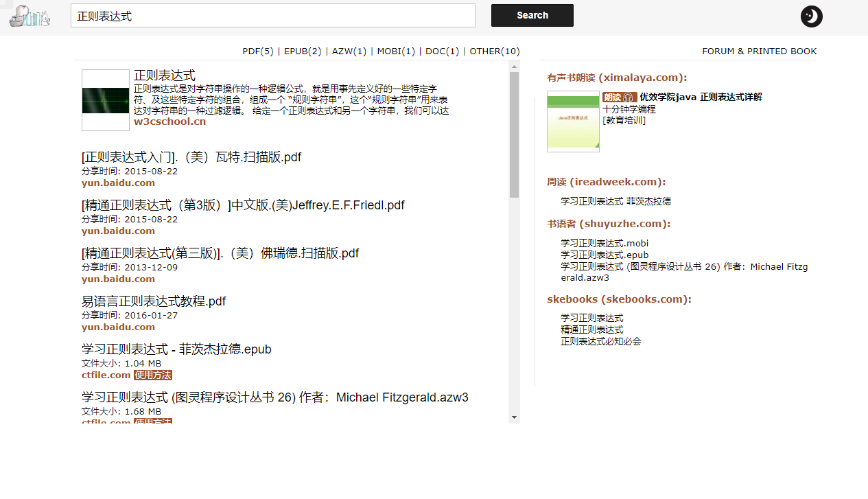Open 学习正则表达式.mobi on shuyuzhe

(605, 243)
